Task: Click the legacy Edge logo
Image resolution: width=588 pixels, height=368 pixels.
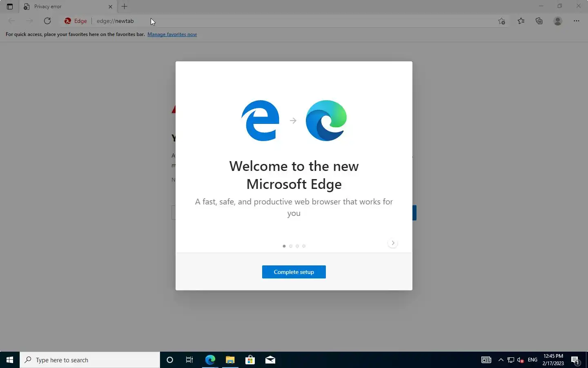Action: click(261, 121)
